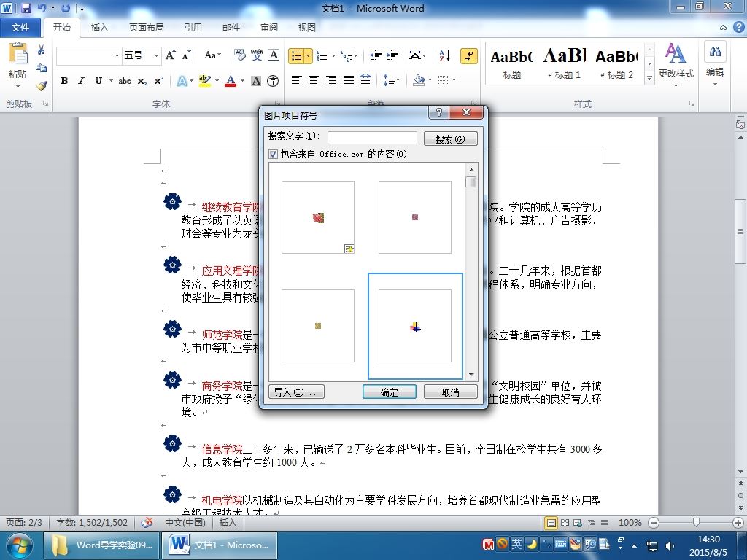Click the taskbar volume speaker icon
This screenshot has width=747, height=560.
(x=670, y=545)
